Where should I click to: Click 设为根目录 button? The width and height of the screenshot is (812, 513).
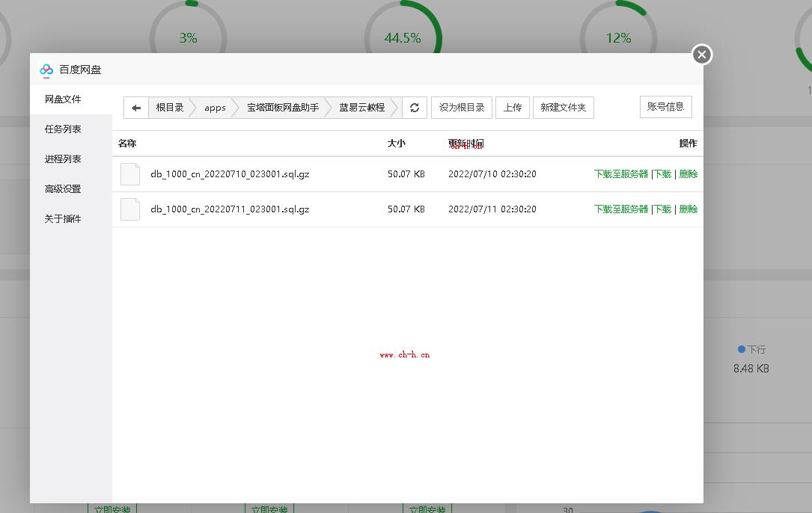pyautogui.click(x=462, y=108)
